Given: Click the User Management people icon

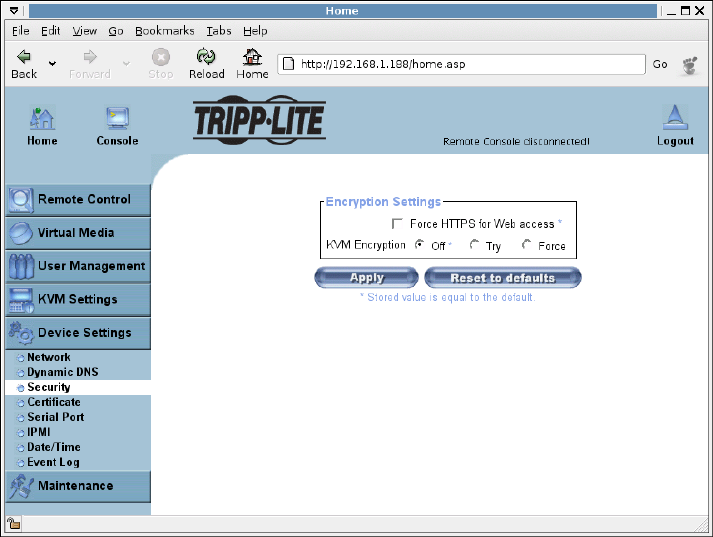Looking at the screenshot, I should coord(21,266).
